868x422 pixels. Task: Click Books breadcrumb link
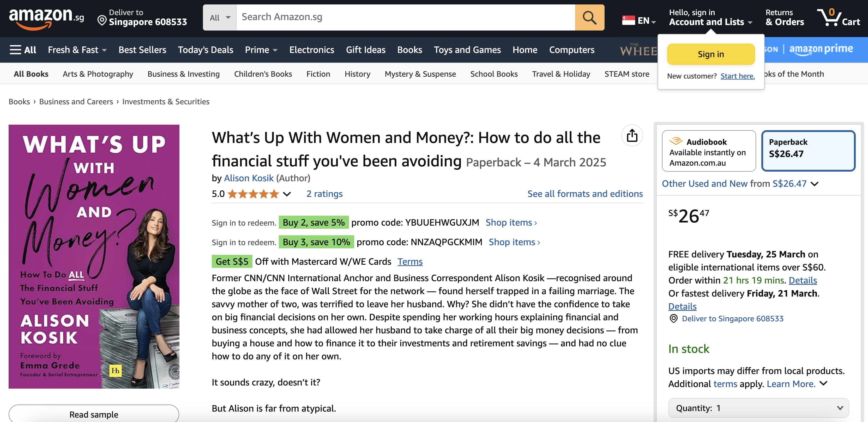[x=19, y=101]
